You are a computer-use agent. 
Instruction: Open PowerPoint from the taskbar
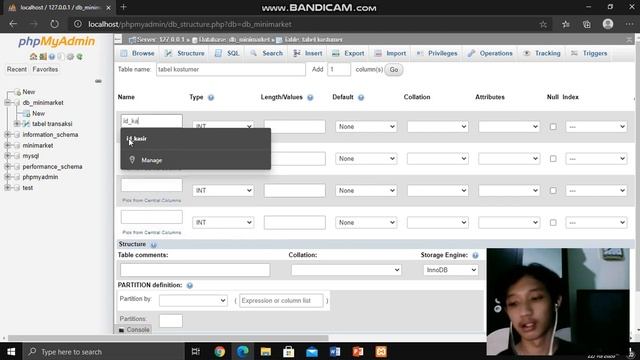[358, 351]
